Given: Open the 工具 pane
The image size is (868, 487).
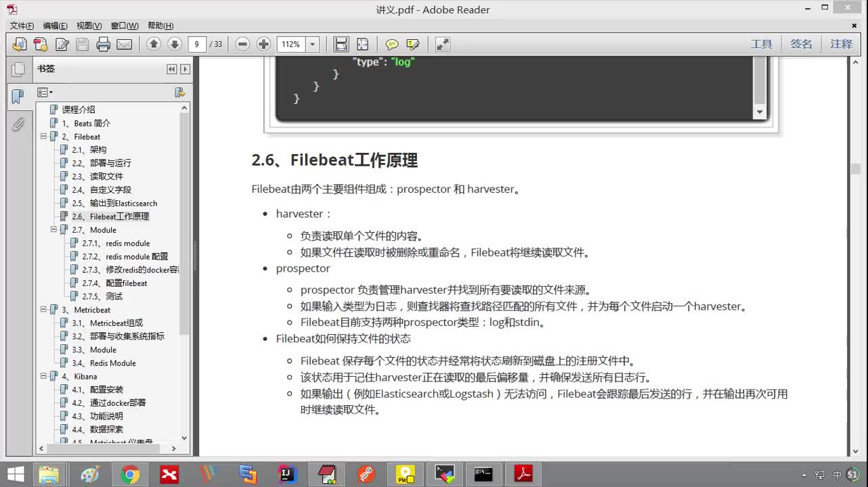Looking at the screenshot, I should click(761, 44).
